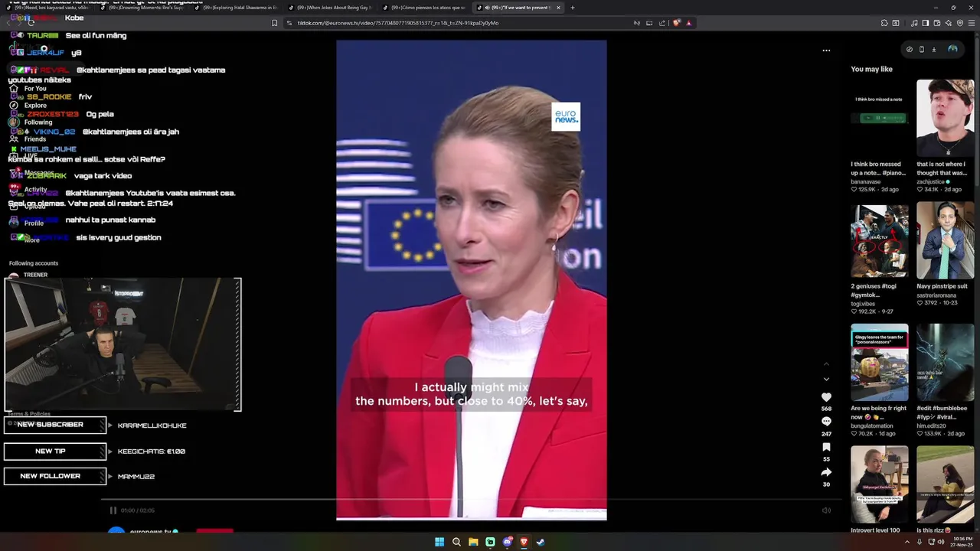Open the TikTok coins icon in top bar

(910, 49)
